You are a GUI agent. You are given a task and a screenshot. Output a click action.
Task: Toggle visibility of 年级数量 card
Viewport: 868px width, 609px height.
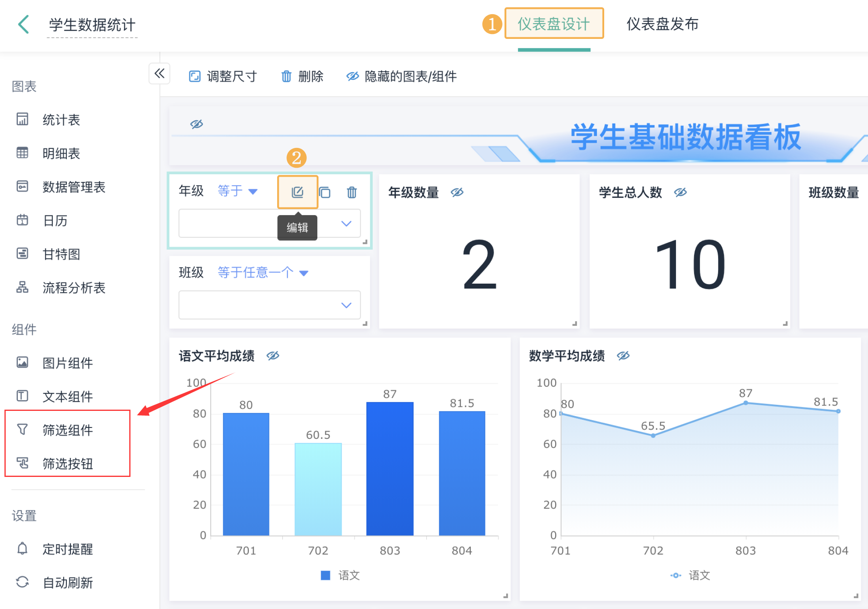click(457, 192)
